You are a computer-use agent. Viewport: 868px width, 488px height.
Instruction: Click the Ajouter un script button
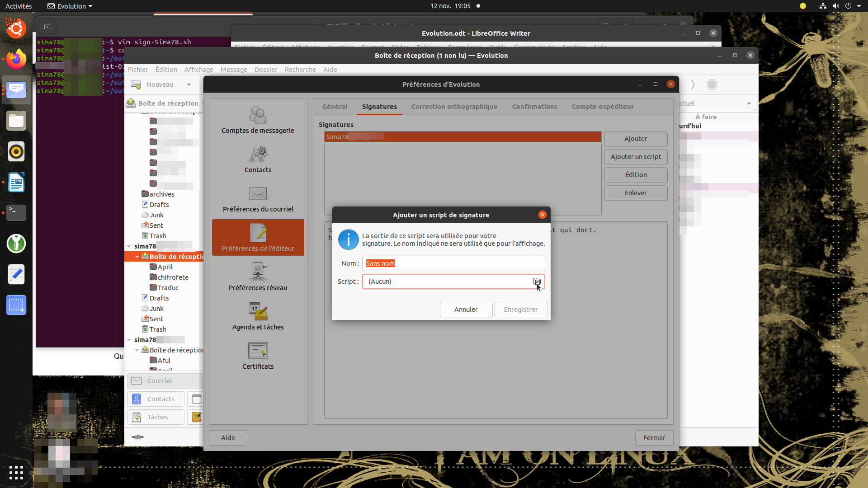(x=635, y=157)
